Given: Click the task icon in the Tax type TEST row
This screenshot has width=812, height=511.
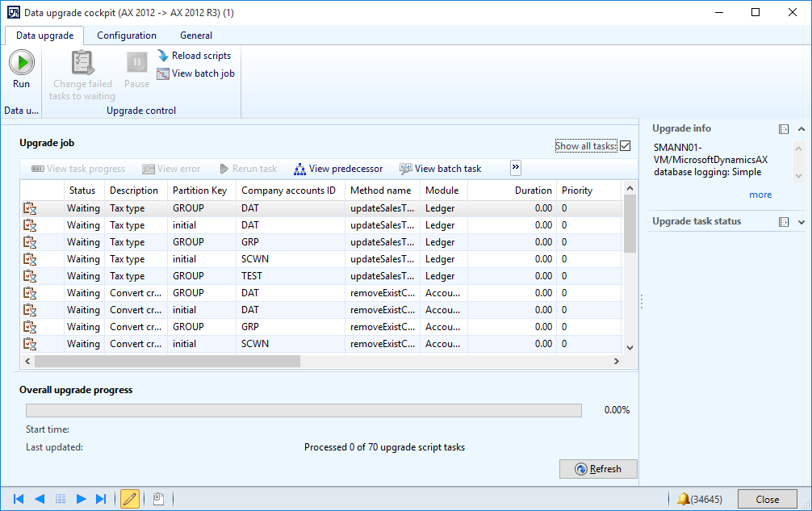Looking at the screenshot, I should (30, 276).
